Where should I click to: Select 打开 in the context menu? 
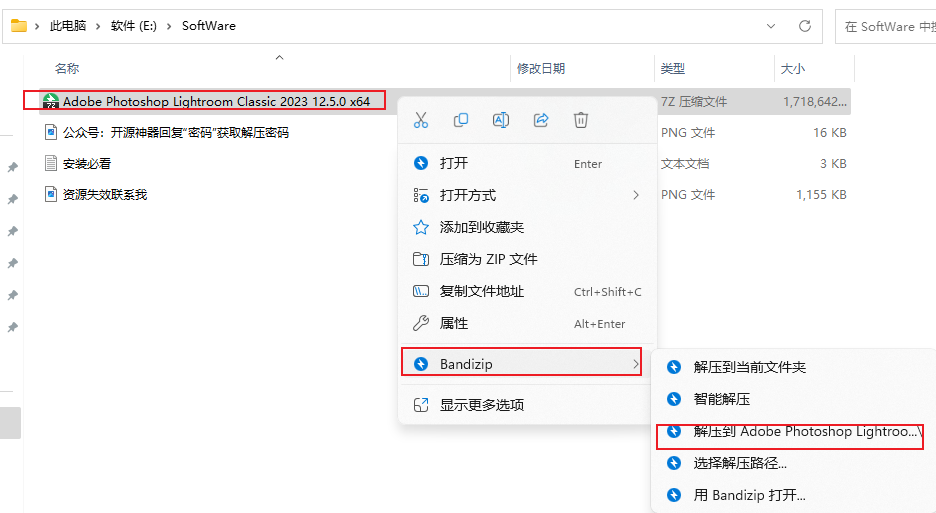[x=528, y=163]
